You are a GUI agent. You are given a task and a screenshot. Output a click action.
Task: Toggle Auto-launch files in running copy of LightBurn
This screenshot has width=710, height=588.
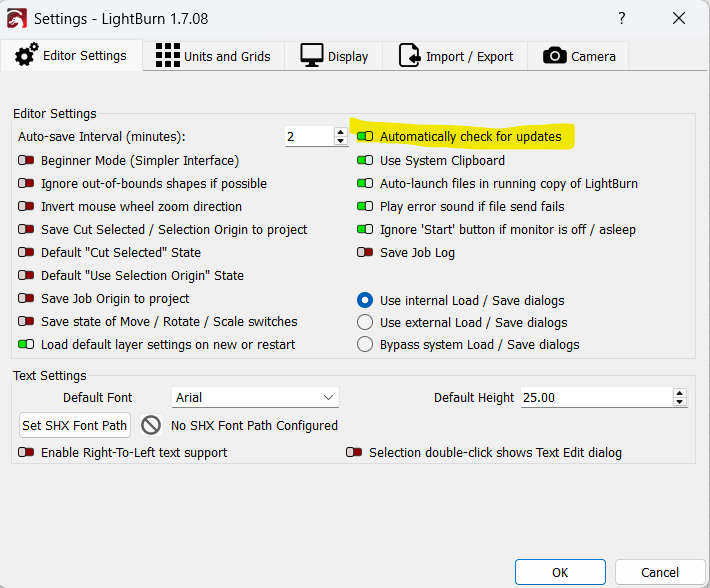pos(365,183)
